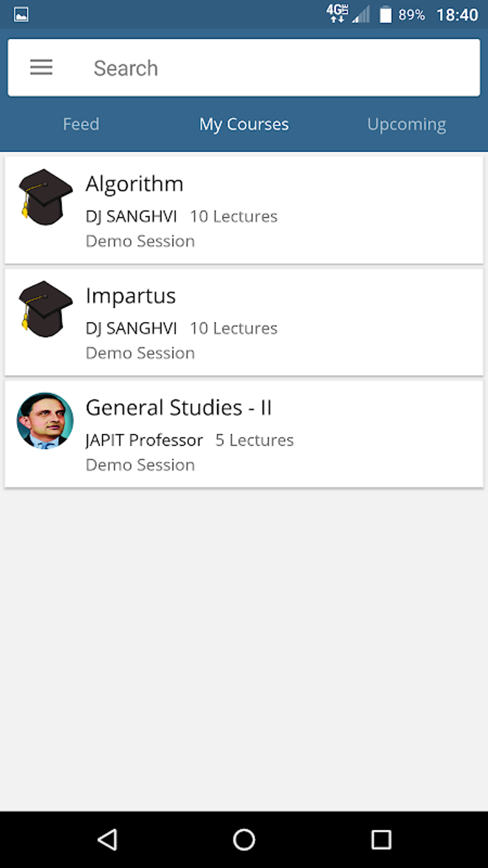Open the hamburger navigation menu
488x868 pixels.
[x=41, y=68]
